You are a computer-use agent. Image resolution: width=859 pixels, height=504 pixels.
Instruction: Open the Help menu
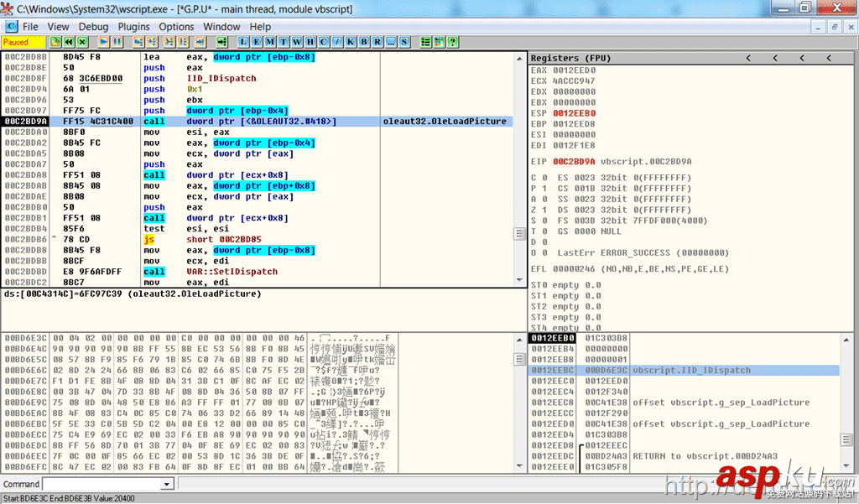(260, 26)
